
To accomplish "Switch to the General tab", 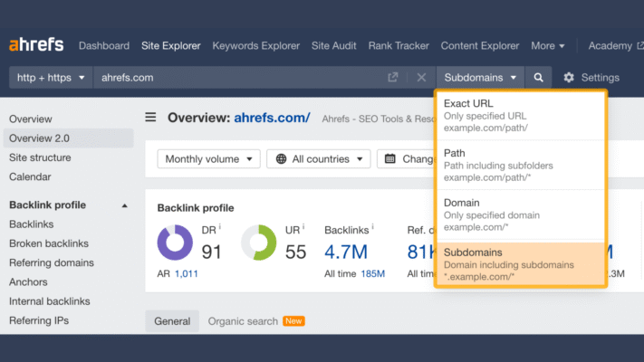I will point(172,321).
